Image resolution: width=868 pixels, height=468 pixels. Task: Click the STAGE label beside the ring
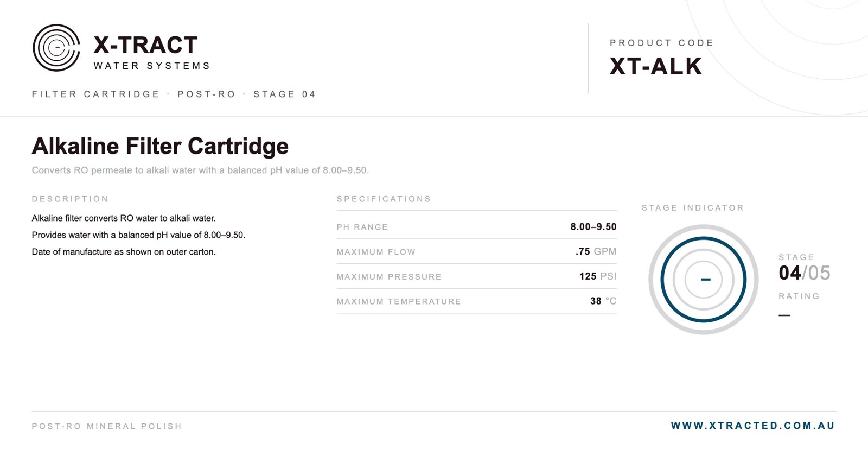tap(796, 257)
